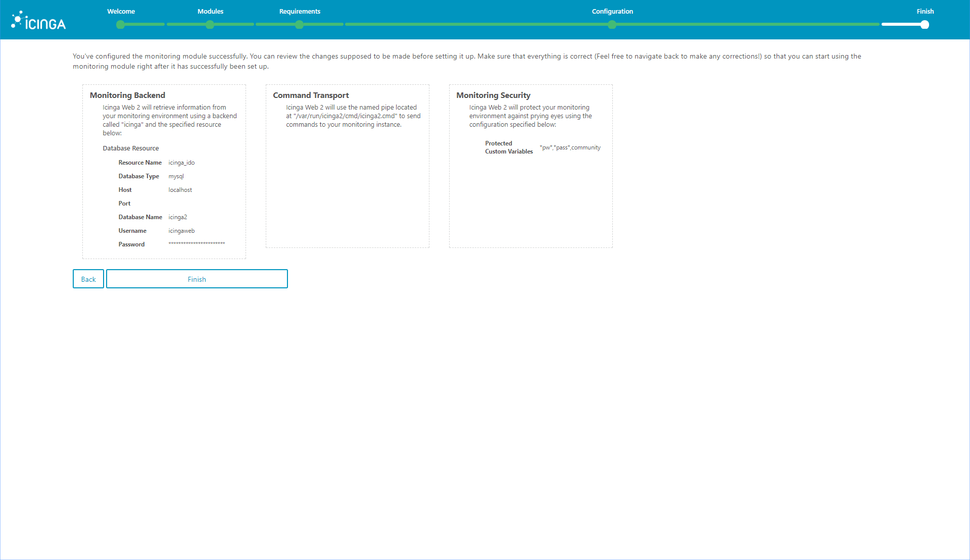
Task: Click the Back button
Action: (88, 279)
